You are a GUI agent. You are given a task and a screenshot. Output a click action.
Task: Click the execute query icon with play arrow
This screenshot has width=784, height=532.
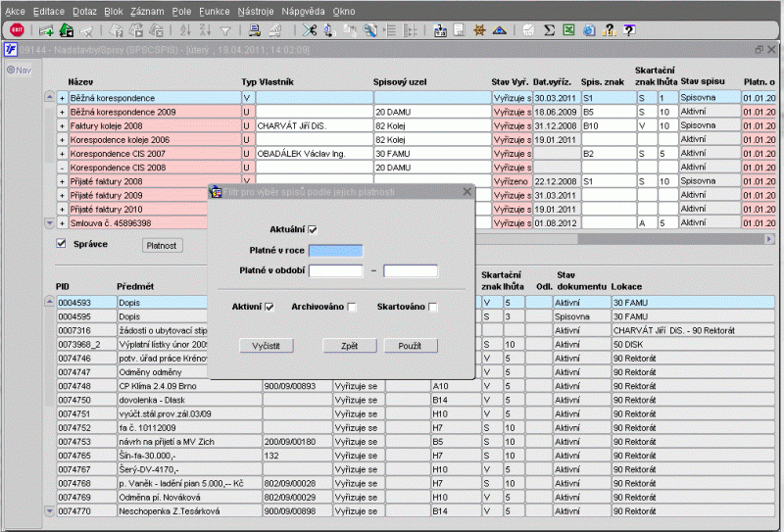tap(136, 31)
